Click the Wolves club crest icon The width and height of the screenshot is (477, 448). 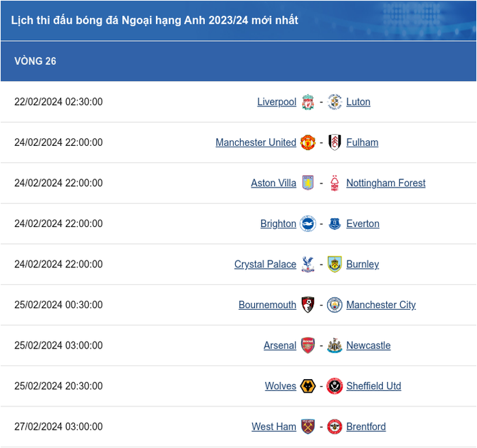point(308,386)
